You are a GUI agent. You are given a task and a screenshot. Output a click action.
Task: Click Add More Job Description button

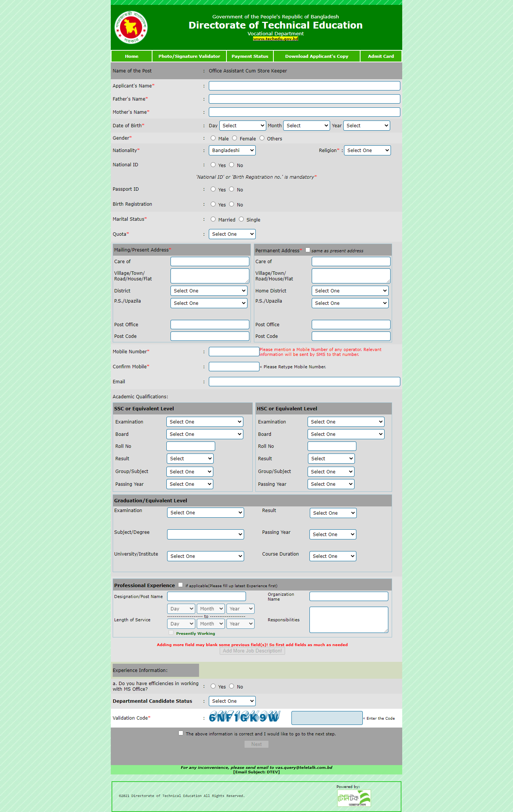pos(252,651)
